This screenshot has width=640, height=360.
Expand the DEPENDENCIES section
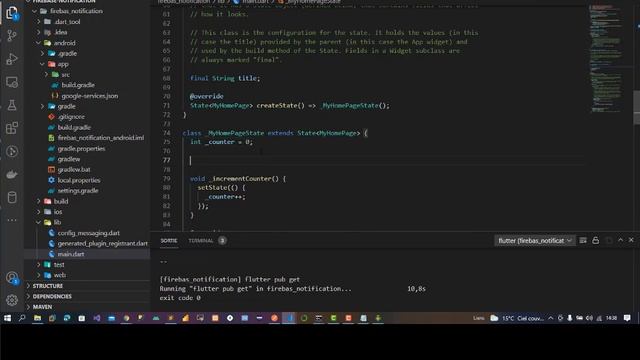click(x=52, y=296)
